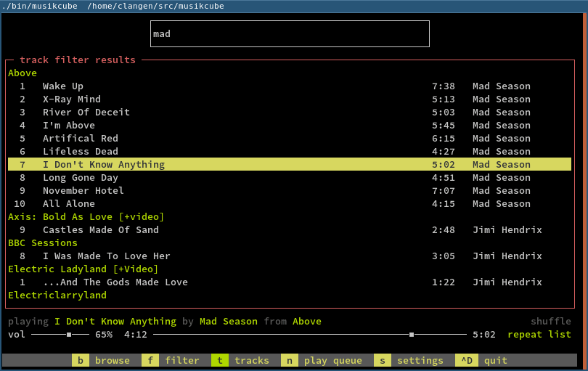Click the 65% volume readout
Screen dimensions: 588x371
[104, 335]
